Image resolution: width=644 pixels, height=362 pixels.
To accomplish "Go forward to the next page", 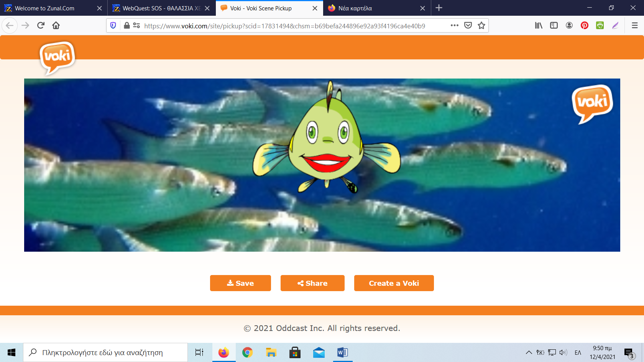I will [x=25, y=26].
